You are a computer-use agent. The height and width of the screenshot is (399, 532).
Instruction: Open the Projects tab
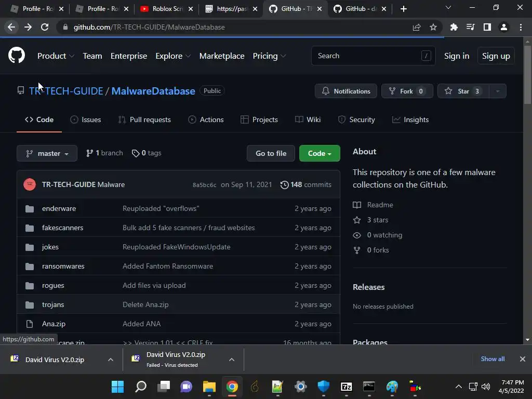[x=259, y=120]
